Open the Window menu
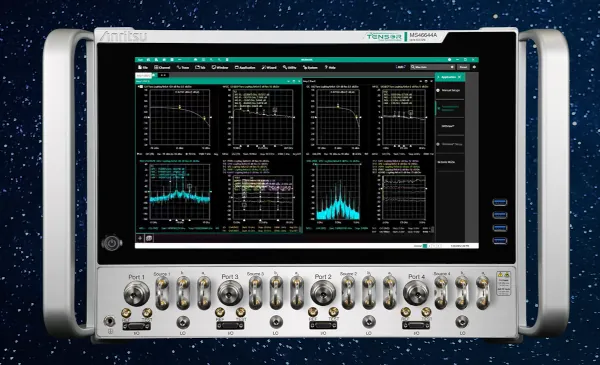 [x=220, y=67]
